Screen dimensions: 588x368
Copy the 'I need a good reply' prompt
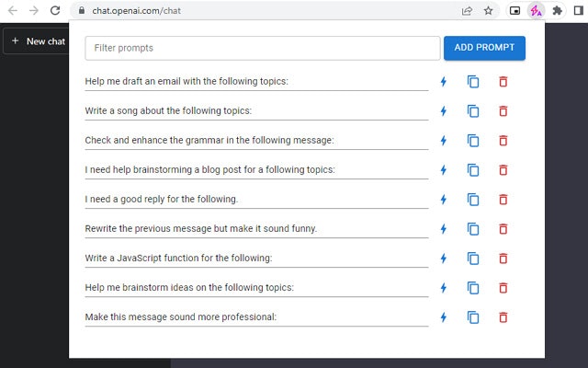[x=473, y=200]
